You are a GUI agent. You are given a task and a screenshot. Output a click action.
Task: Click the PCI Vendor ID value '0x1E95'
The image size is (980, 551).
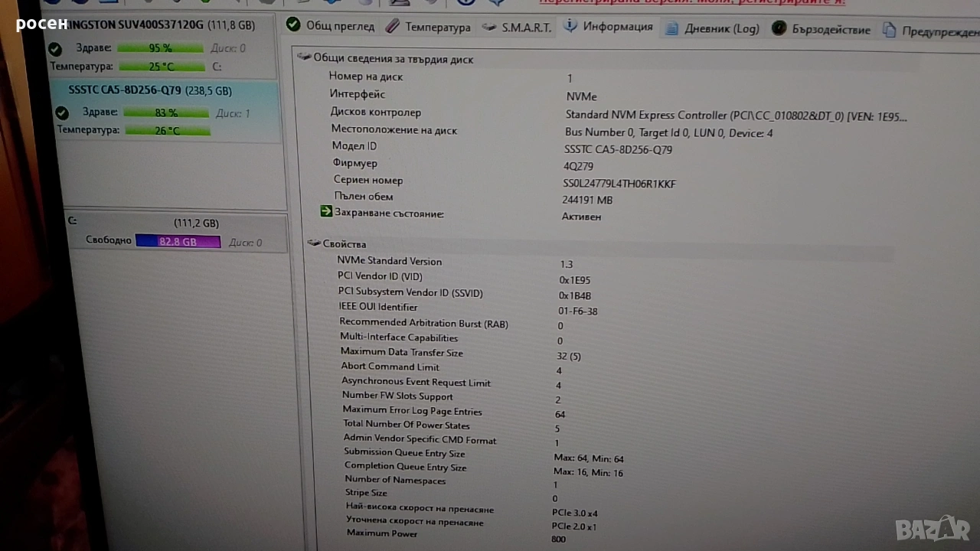(x=575, y=279)
